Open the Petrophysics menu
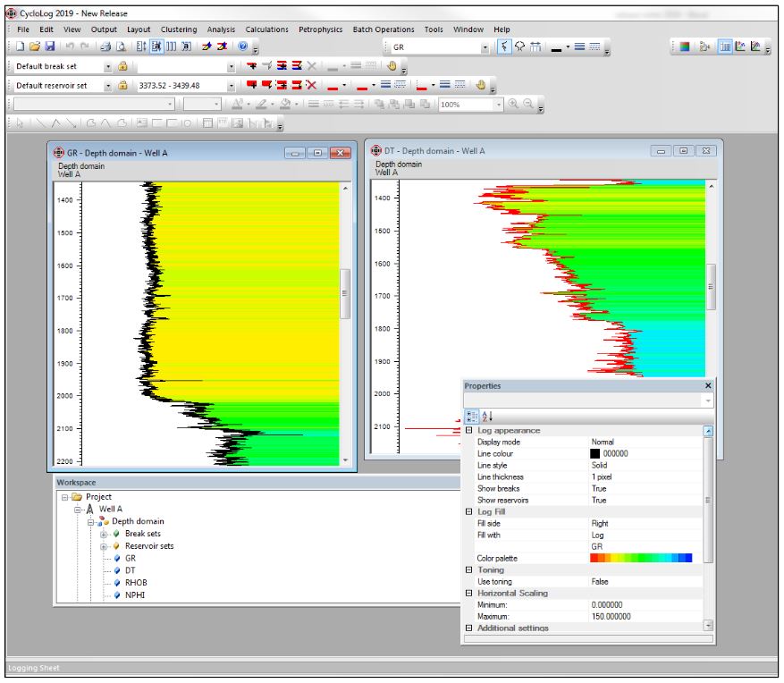 pyautogui.click(x=320, y=30)
